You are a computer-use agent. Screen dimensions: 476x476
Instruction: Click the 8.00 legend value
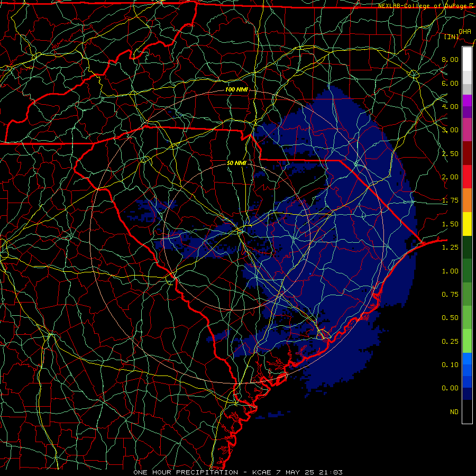(x=450, y=59)
